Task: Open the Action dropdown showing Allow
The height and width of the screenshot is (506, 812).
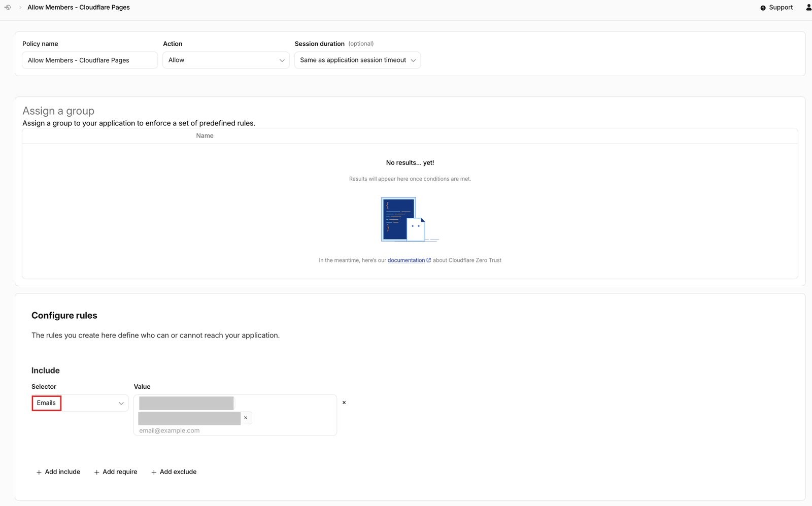Action: (x=226, y=60)
